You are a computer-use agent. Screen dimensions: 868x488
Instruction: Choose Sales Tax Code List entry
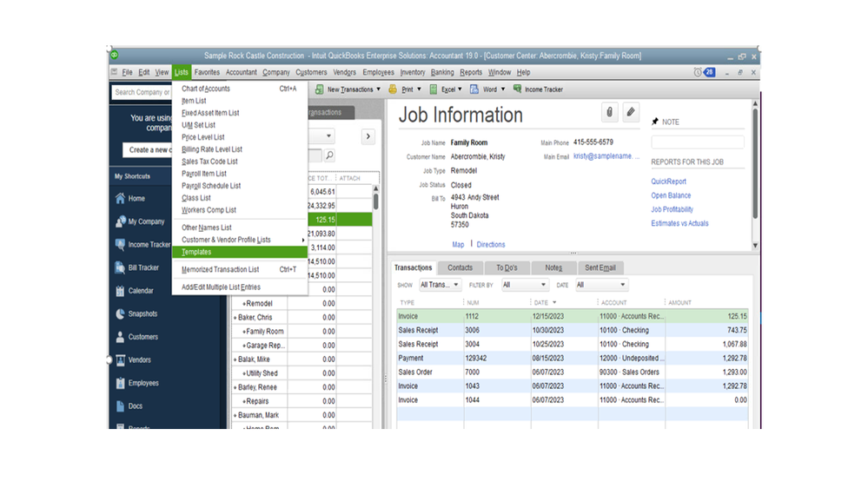240,162
